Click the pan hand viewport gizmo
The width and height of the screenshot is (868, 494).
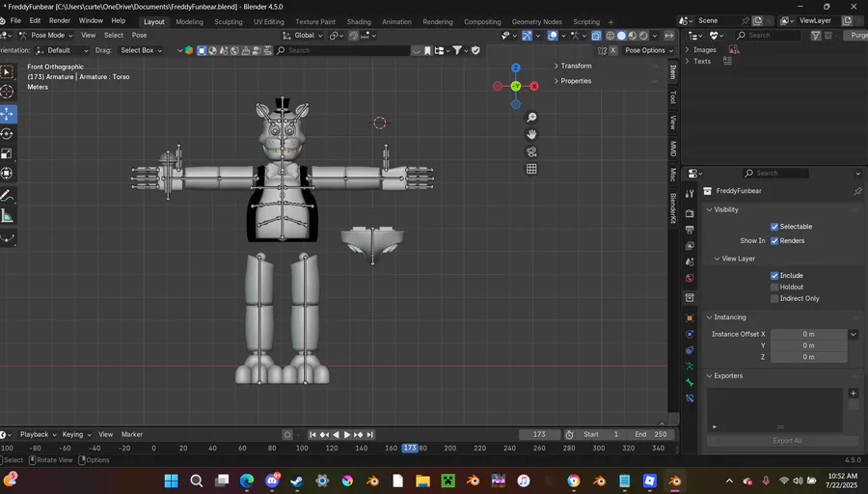[531, 134]
